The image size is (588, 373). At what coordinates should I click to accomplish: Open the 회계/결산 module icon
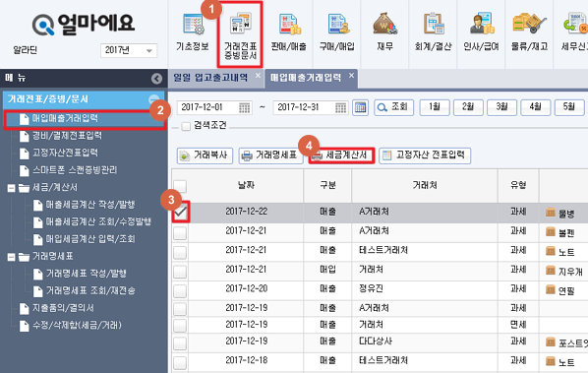coord(433,32)
